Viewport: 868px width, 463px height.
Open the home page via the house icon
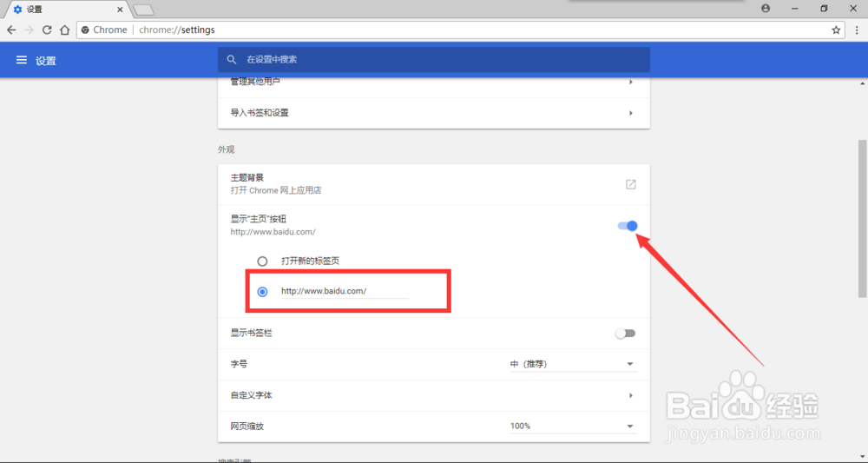(x=65, y=30)
